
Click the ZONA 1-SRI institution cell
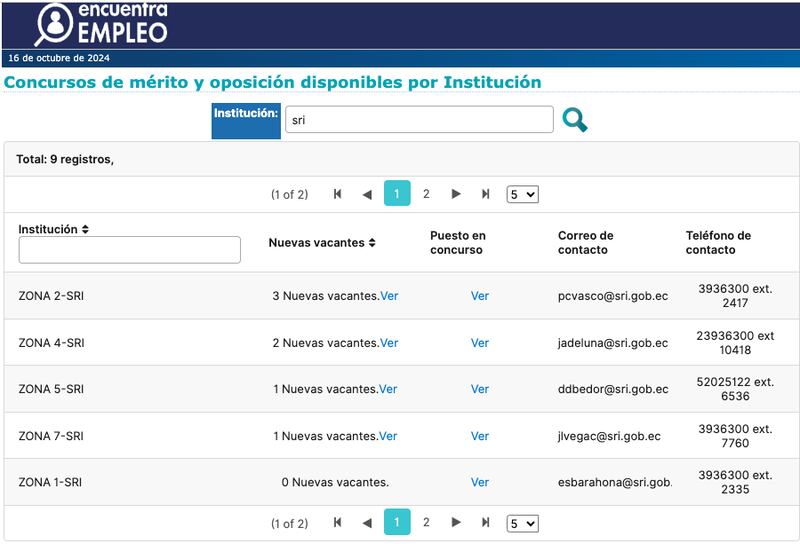[50, 482]
